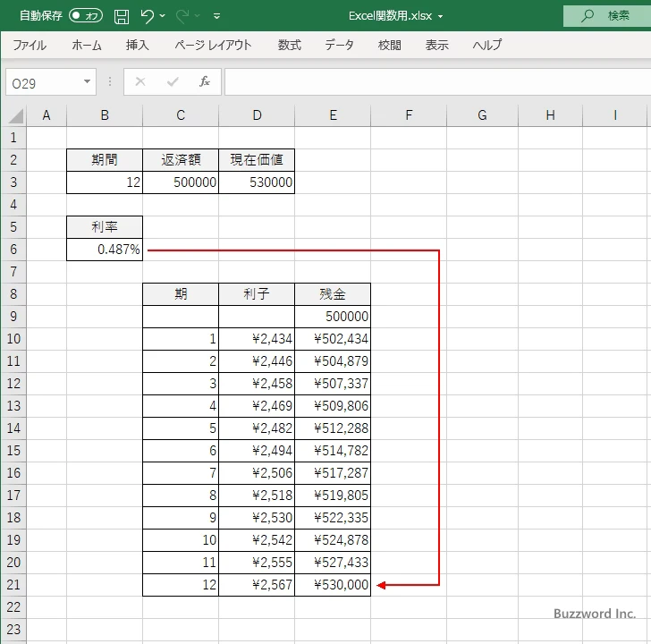Select column A header

click(x=46, y=115)
